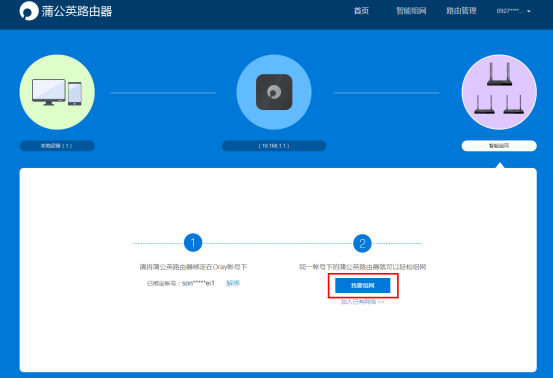Select the router device icon in center circle

274,92
